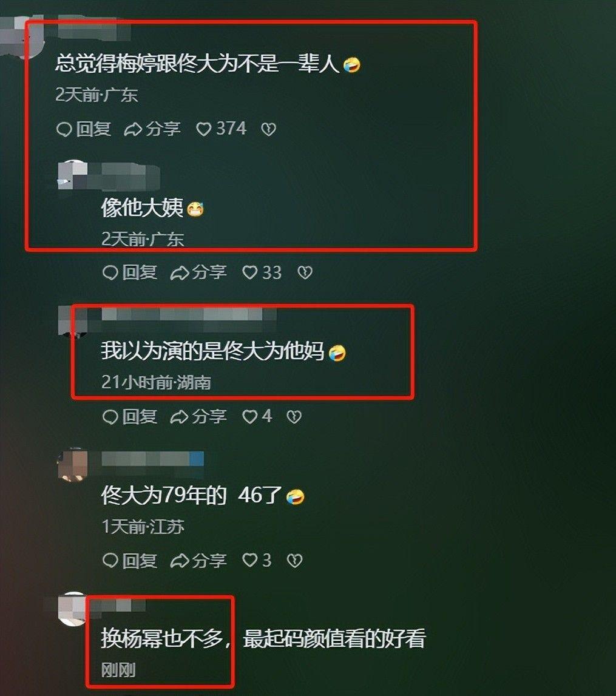Share the 1天前 江苏 comment
This screenshot has width=616, height=696.
[x=198, y=561]
